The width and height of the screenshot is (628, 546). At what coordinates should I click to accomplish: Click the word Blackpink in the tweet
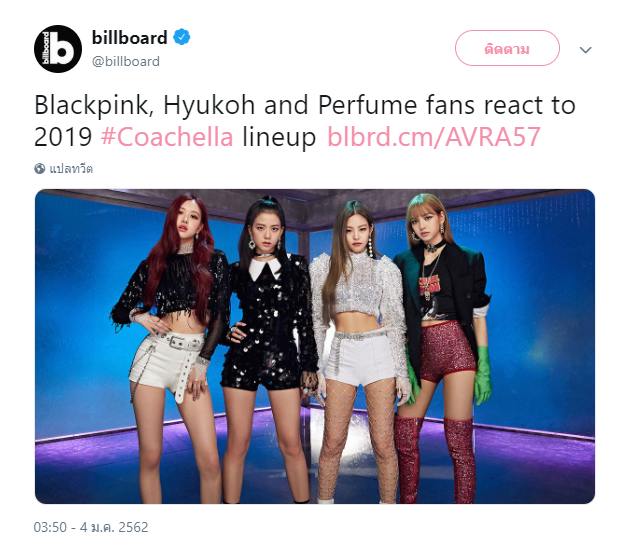click(91, 105)
